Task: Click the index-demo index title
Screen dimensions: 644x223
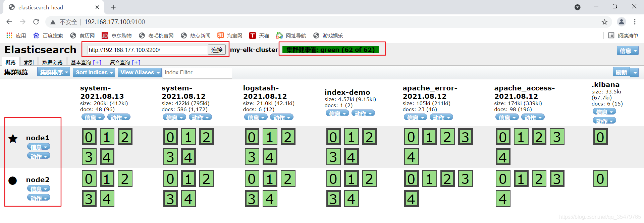Action: click(347, 92)
